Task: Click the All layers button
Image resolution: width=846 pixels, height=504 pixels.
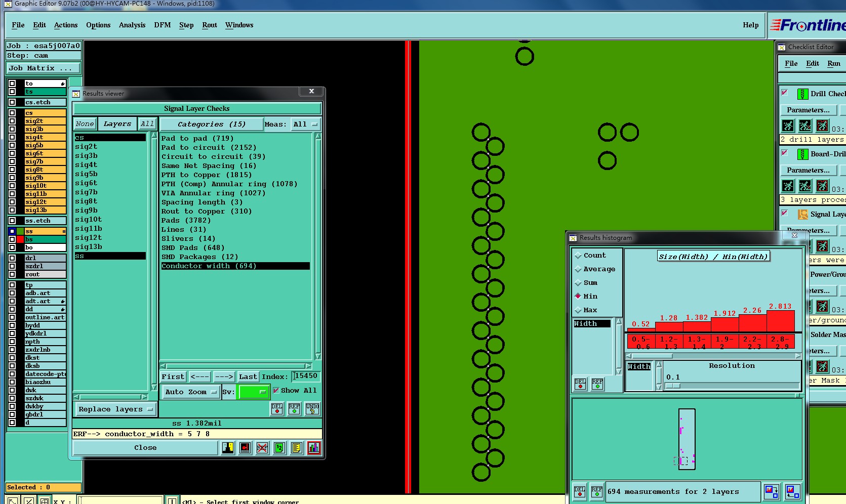Action: (x=147, y=123)
